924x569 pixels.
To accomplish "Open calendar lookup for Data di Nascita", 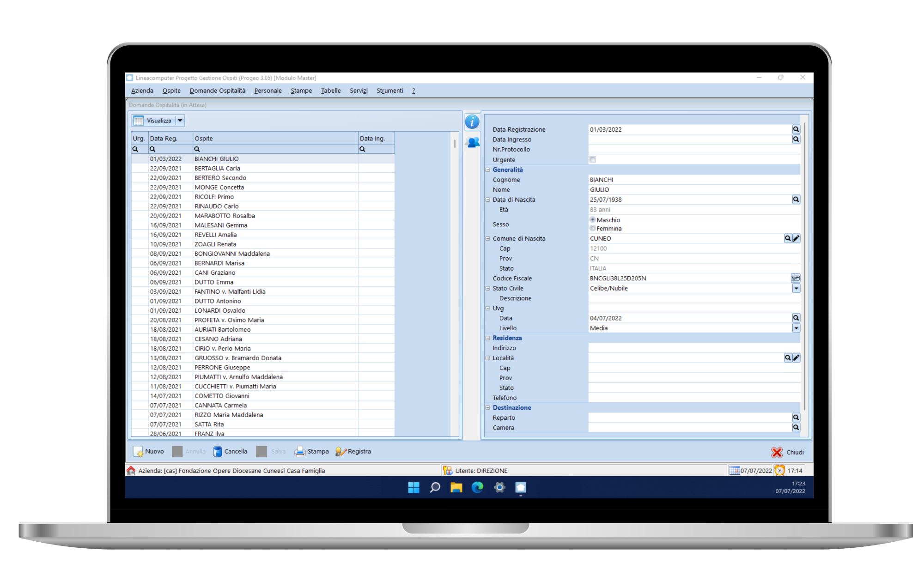I will coord(796,200).
